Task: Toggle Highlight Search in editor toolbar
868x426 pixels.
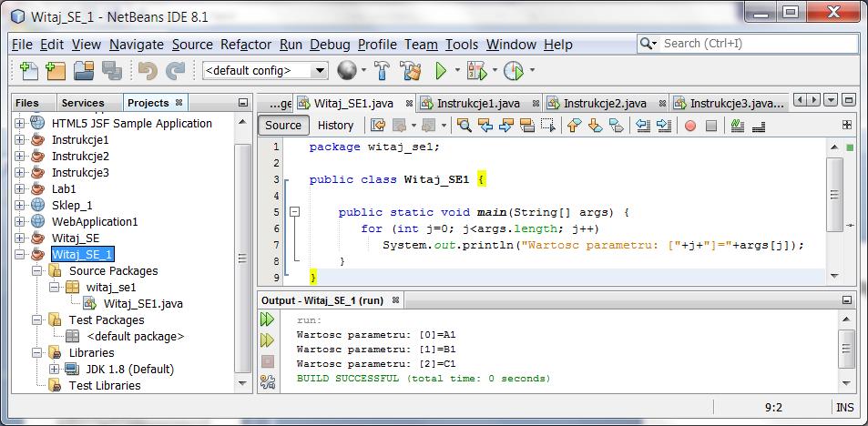Action: coord(527,126)
